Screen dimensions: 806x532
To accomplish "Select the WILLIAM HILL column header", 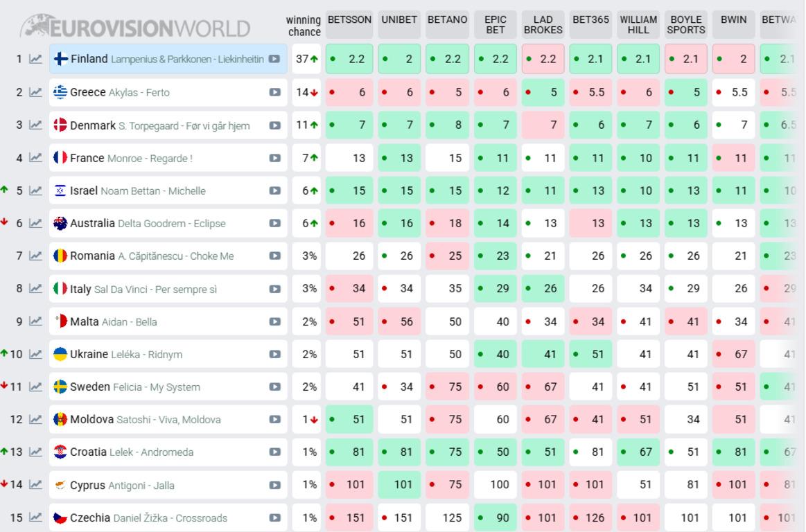I will 638,24.
